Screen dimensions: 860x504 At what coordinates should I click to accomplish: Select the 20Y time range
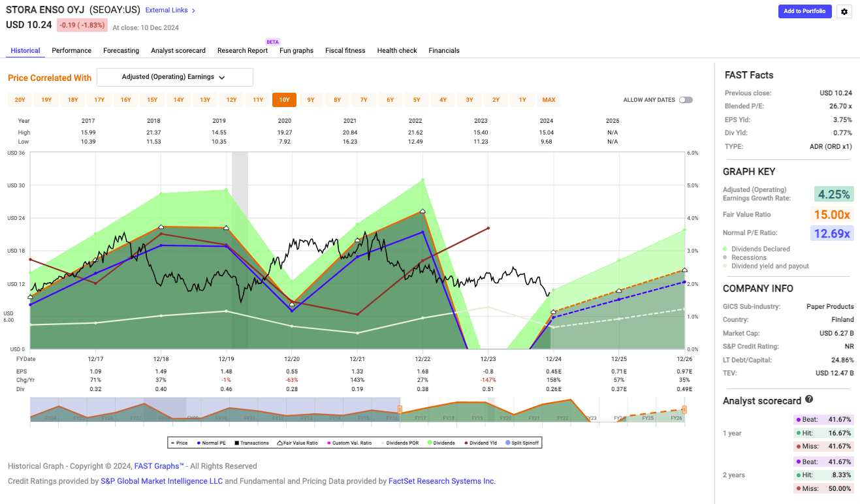click(x=20, y=99)
